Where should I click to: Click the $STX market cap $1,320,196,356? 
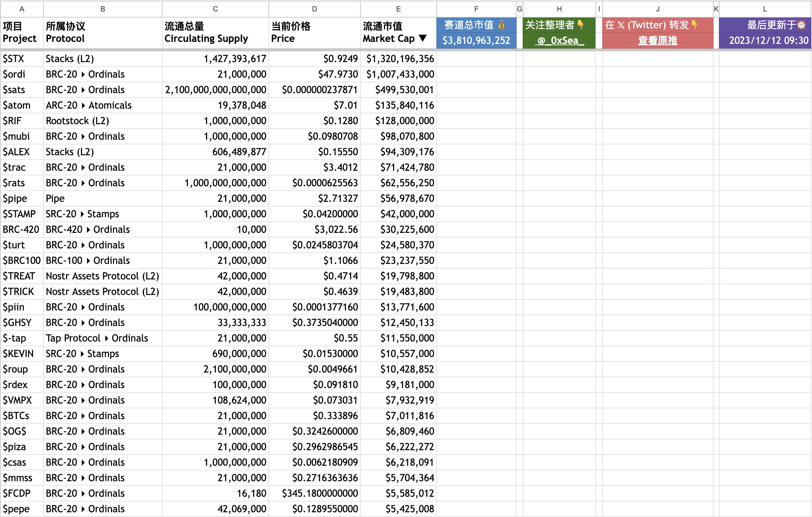399,59
